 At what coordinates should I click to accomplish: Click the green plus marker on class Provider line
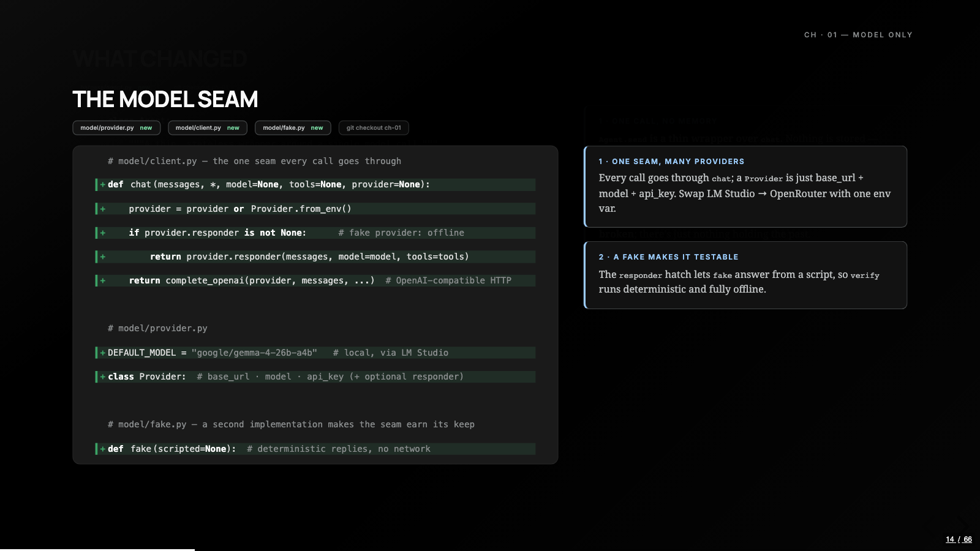click(102, 377)
